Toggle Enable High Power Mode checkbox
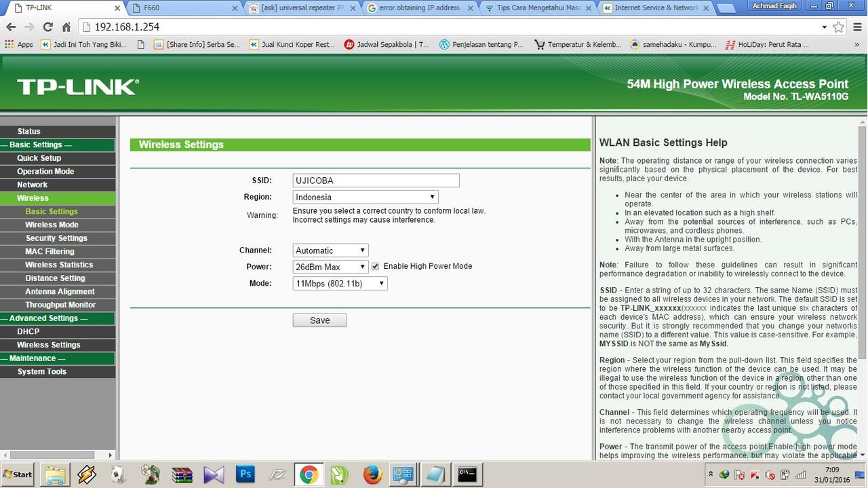 click(375, 267)
